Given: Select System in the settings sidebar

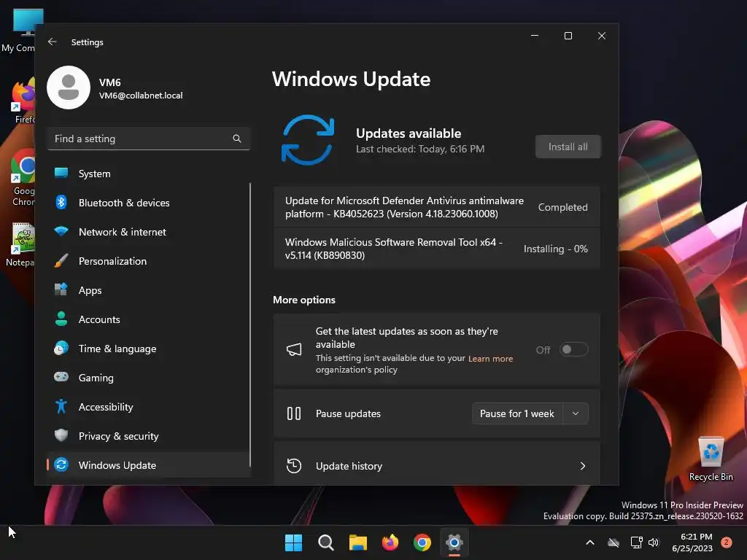Looking at the screenshot, I should 149,174.
